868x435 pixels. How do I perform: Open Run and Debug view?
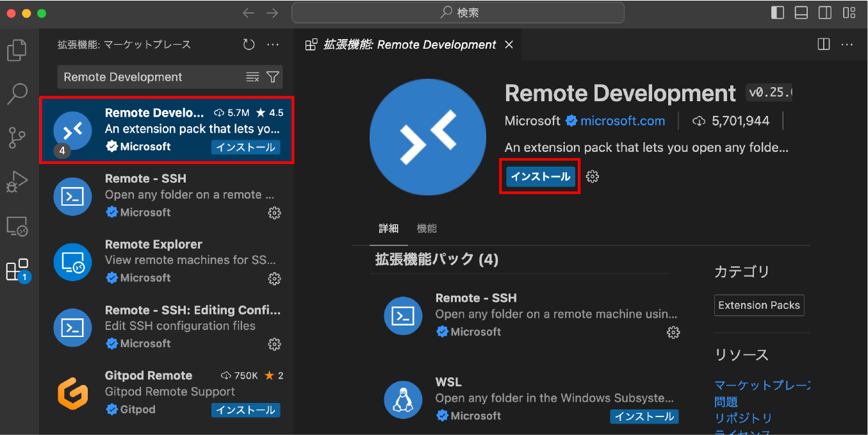click(x=18, y=182)
